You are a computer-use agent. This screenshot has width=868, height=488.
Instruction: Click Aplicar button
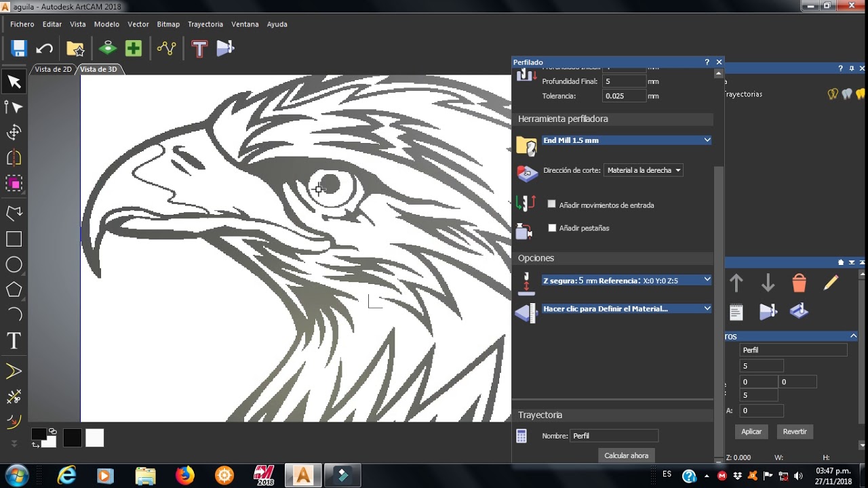click(751, 432)
